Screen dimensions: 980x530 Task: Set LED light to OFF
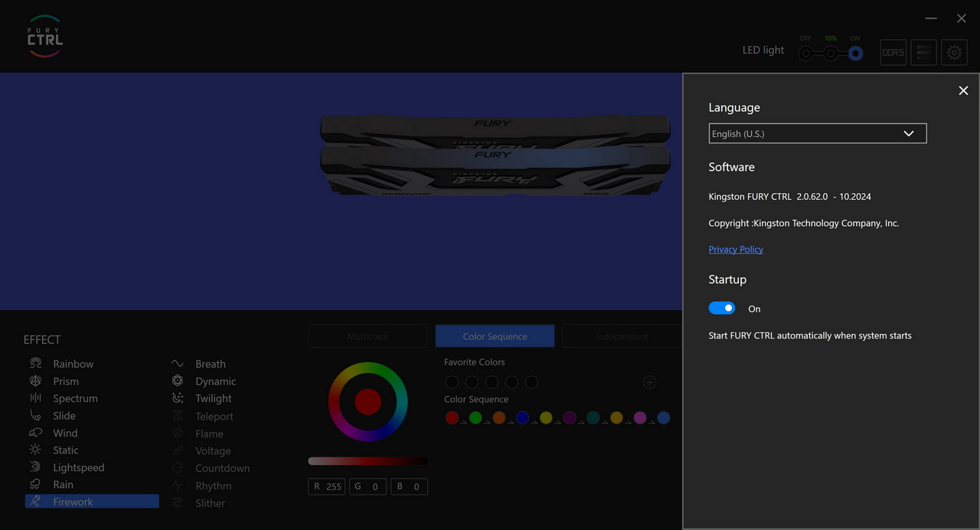click(x=805, y=54)
